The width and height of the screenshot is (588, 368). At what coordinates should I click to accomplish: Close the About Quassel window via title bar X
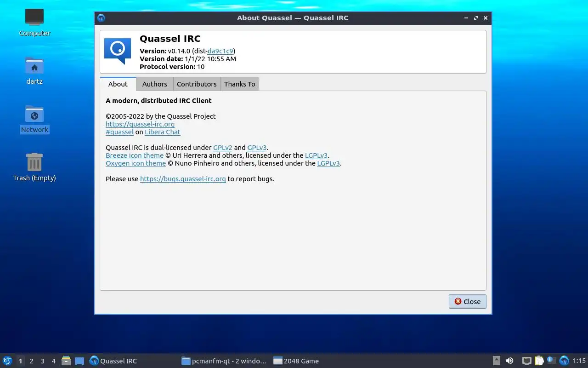[486, 18]
